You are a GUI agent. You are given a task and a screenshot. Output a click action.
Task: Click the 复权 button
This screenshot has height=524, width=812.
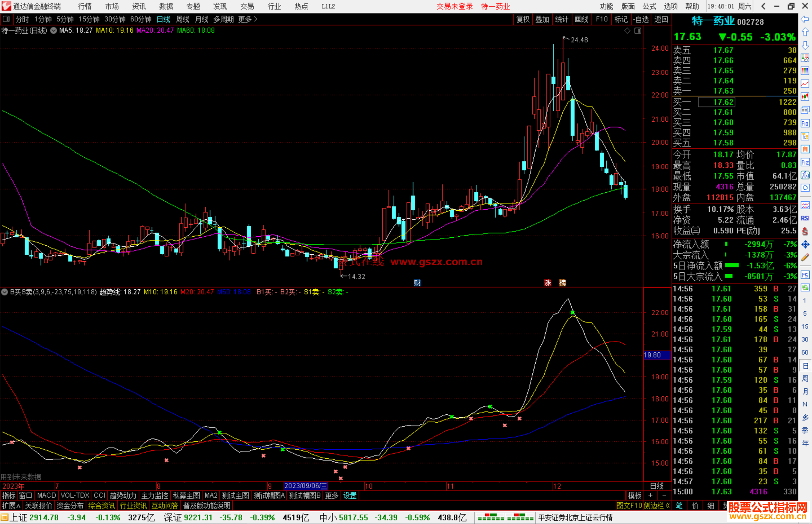tap(523, 19)
